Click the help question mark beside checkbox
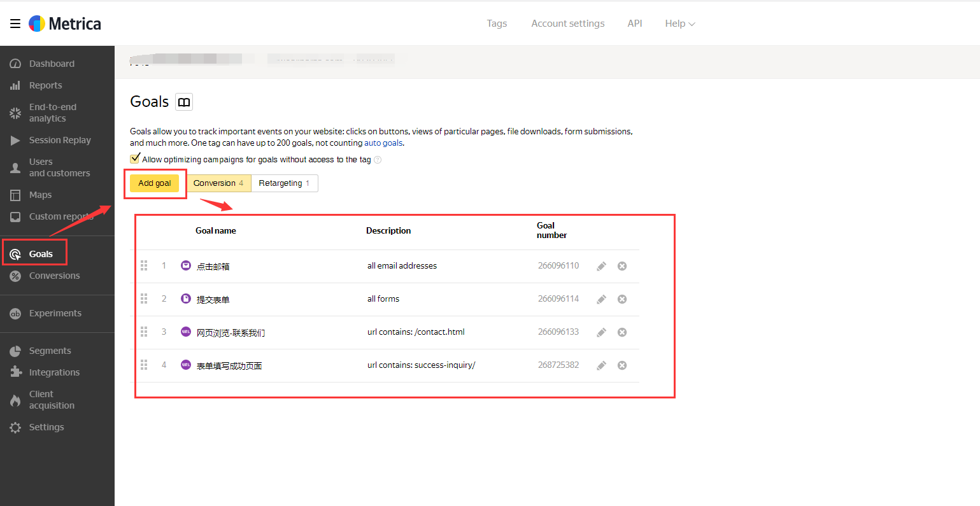980x506 pixels. click(x=378, y=160)
